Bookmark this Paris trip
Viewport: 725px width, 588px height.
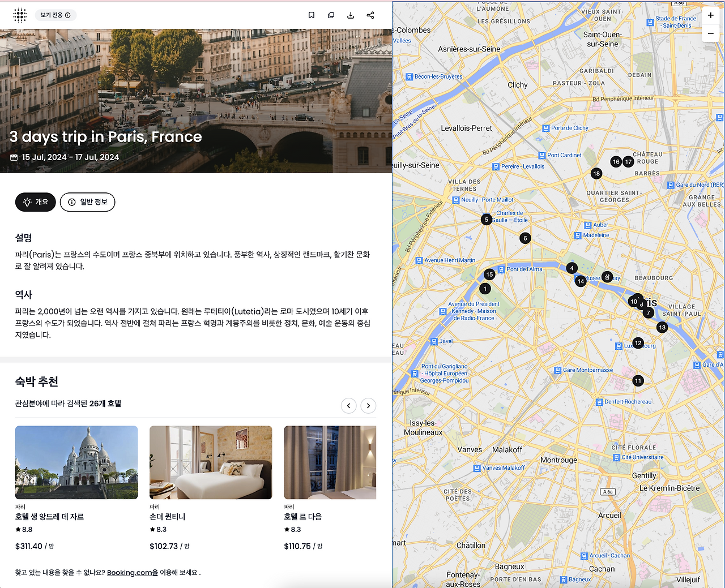(x=312, y=15)
